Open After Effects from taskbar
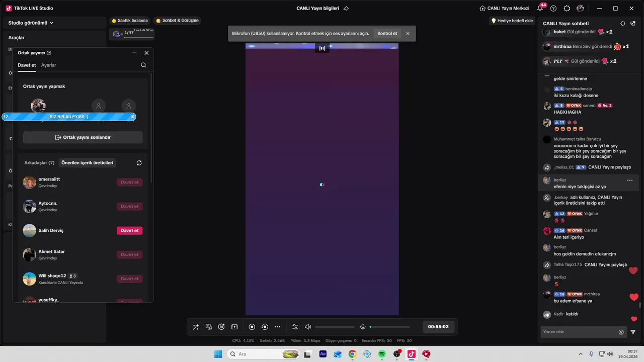Screen dimensions: 644x362 [323, 354]
